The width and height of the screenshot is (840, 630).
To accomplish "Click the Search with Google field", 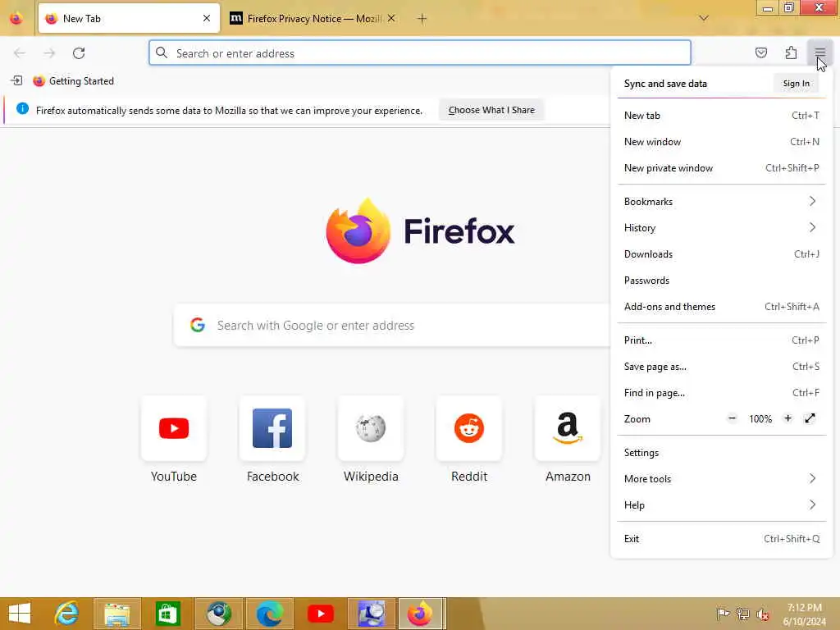I will coord(392,325).
